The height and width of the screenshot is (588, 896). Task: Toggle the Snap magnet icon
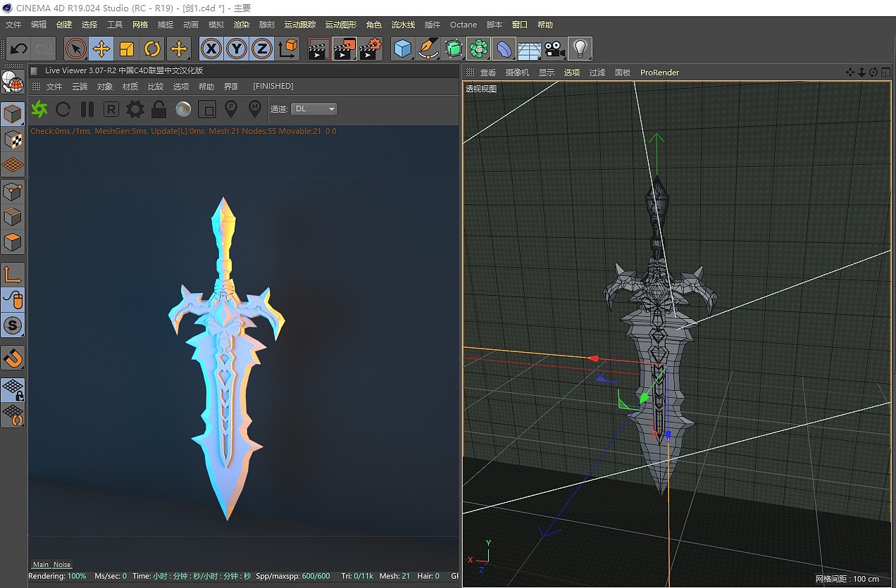(x=13, y=357)
